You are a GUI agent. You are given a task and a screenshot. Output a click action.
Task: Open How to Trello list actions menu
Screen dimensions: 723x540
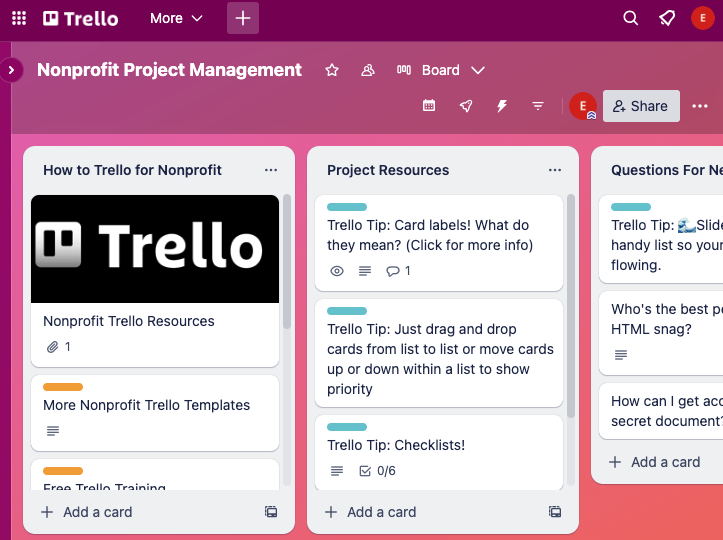click(271, 170)
